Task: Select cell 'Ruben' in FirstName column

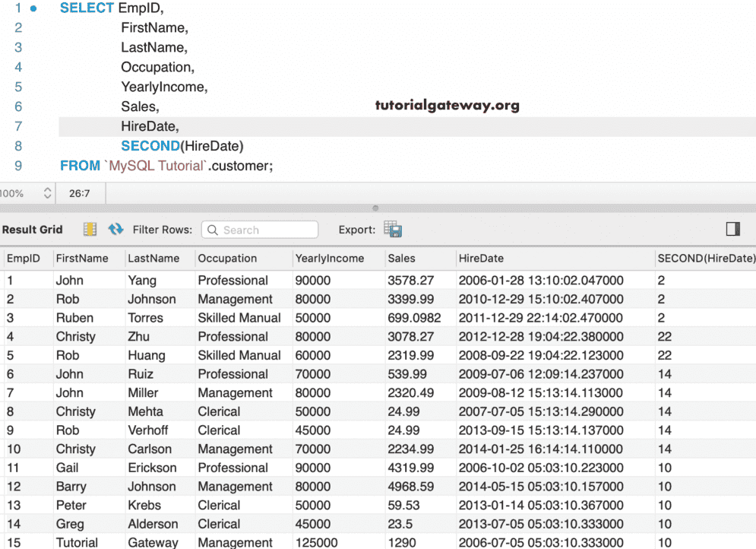Action: click(74, 318)
